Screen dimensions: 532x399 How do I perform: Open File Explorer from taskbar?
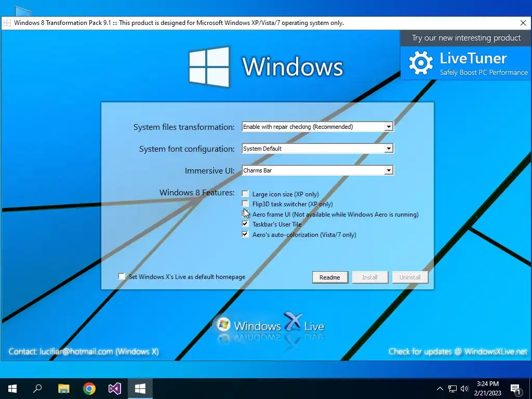63,389
